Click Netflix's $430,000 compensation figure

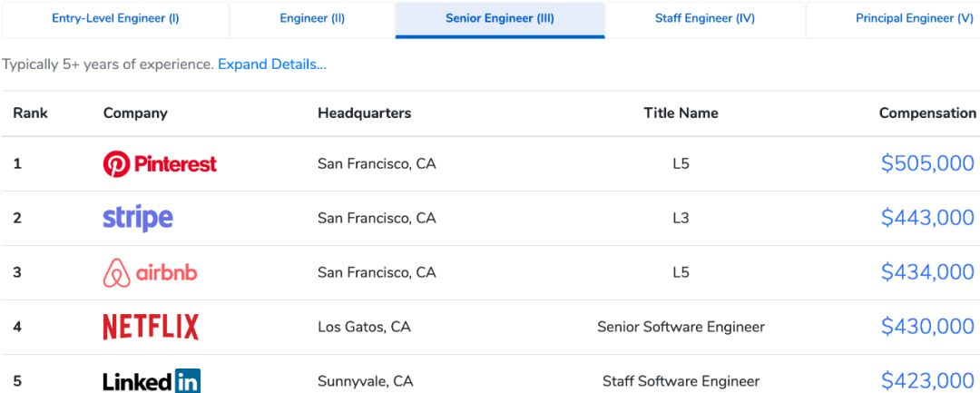point(927,327)
